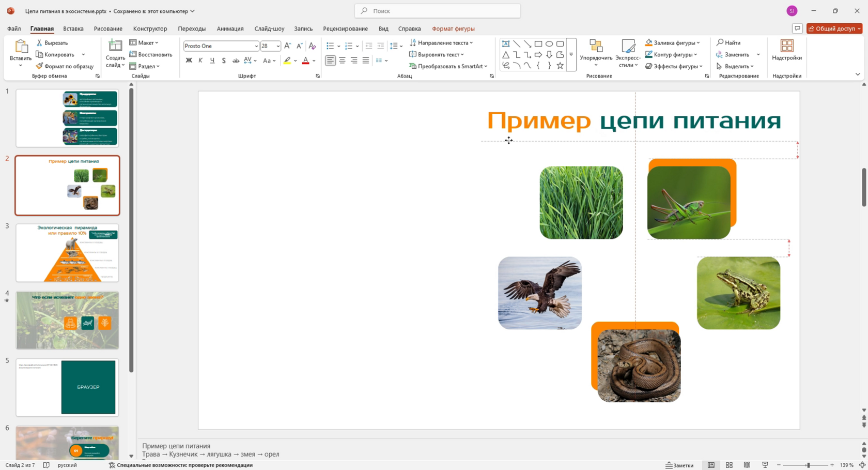Open the comments pane icon
This screenshot has height=470, width=868.
coord(797,28)
